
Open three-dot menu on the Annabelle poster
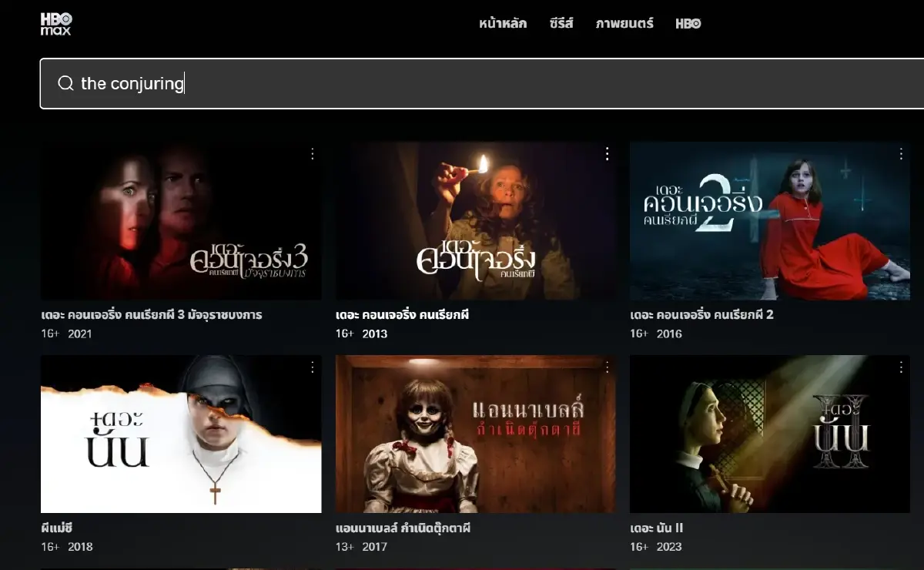[x=607, y=367]
